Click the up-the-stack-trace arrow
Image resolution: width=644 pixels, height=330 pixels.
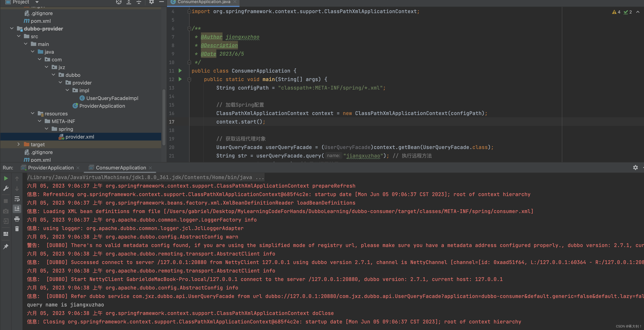pyautogui.click(x=17, y=178)
